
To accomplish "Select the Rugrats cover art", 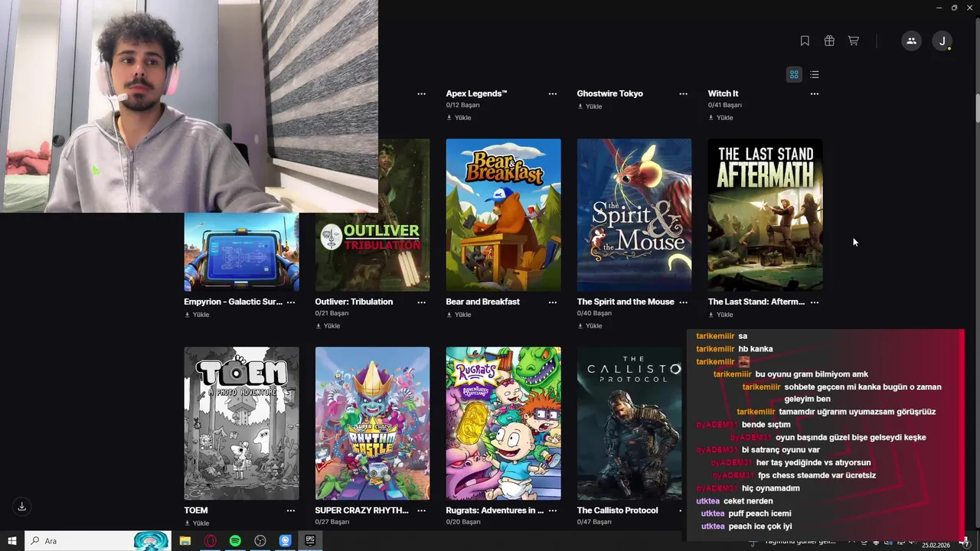I will coord(503,423).
